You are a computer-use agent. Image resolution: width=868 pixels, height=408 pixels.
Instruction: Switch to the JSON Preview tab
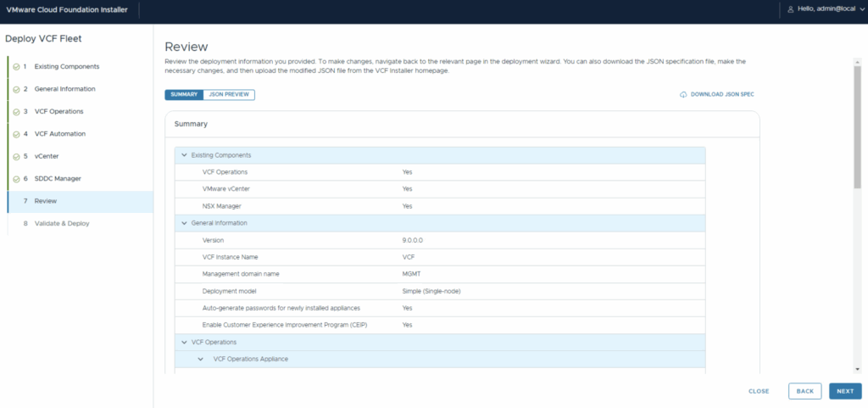(x=229, y=95)
